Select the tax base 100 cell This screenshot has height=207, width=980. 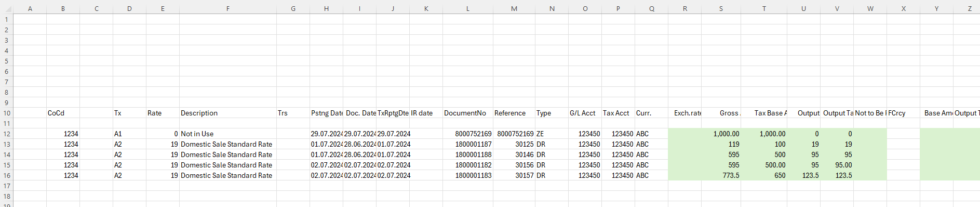point(764,144)
